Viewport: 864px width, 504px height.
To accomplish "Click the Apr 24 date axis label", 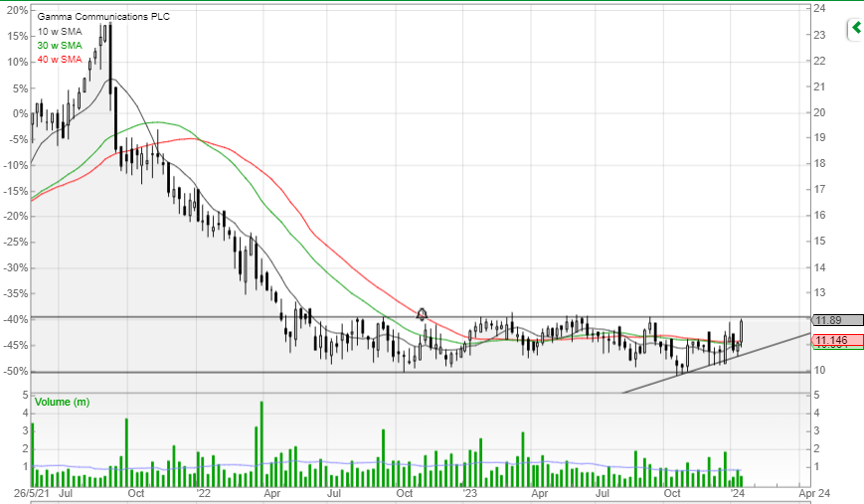I will click(814, 493).
